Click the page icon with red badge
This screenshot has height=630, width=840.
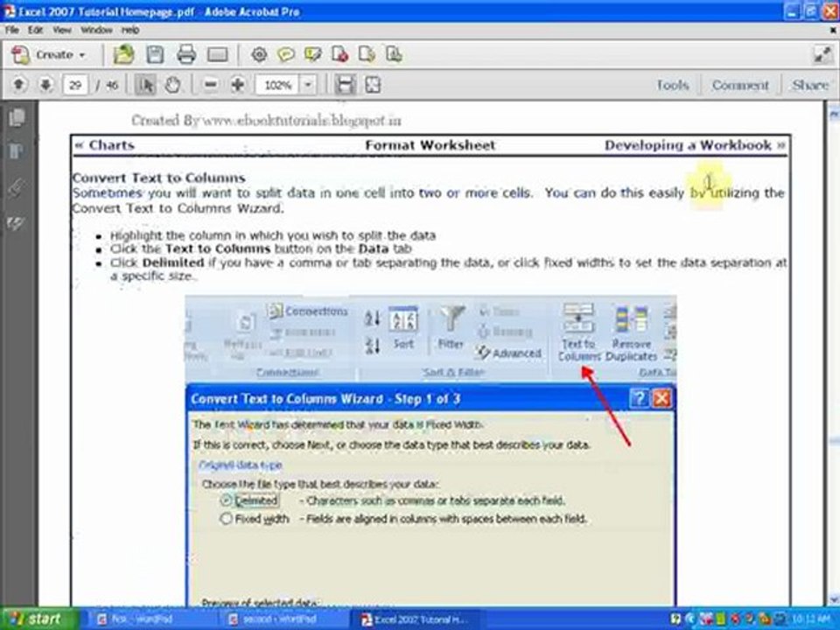click(340, 54)
